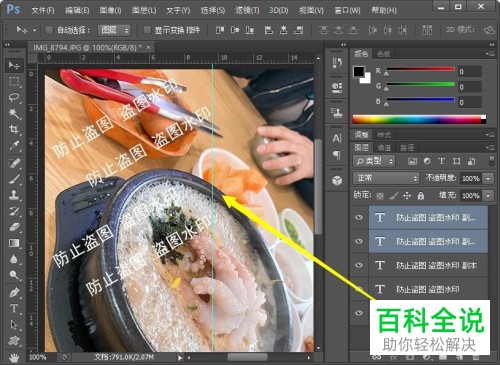This screenshot has width=500, height=365.
Task: Select the Gradient tool
Action: coord(14,243)
